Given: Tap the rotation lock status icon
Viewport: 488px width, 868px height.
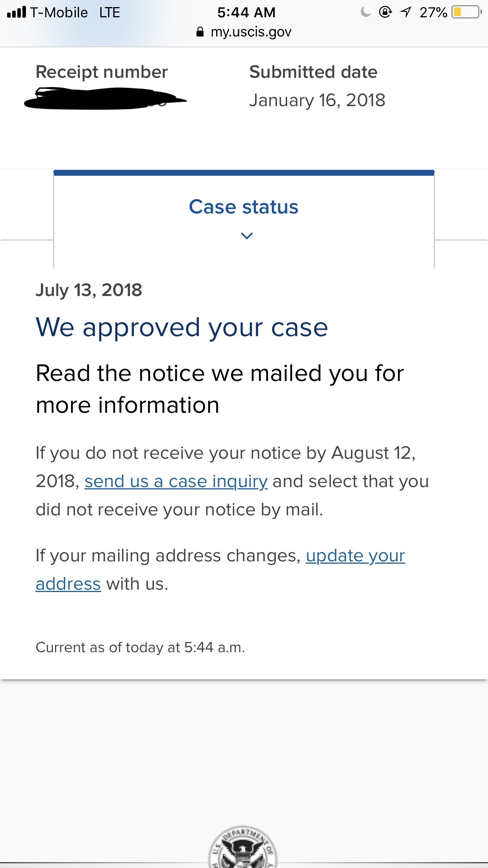Looking at the screenshot, I should [x=385, y=12].
